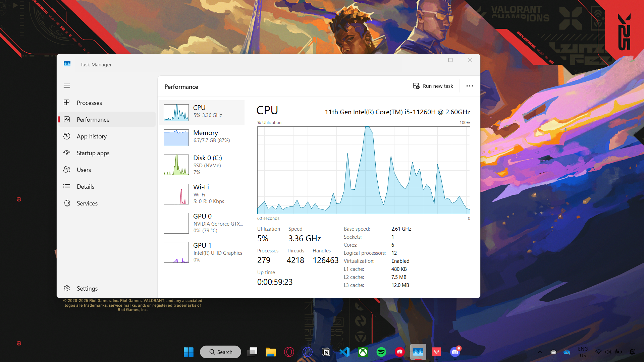
Task: Click the CPU utilization graph
Action: point(364,170)
